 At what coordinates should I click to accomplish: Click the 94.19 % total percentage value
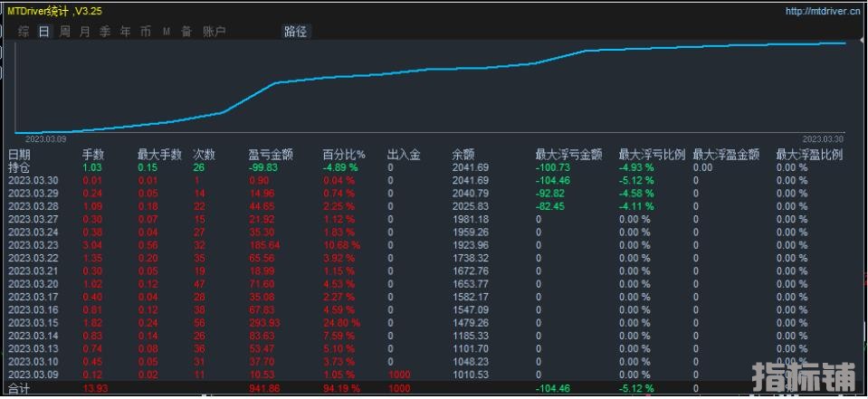pyautogui.click(x=341, y=388)
